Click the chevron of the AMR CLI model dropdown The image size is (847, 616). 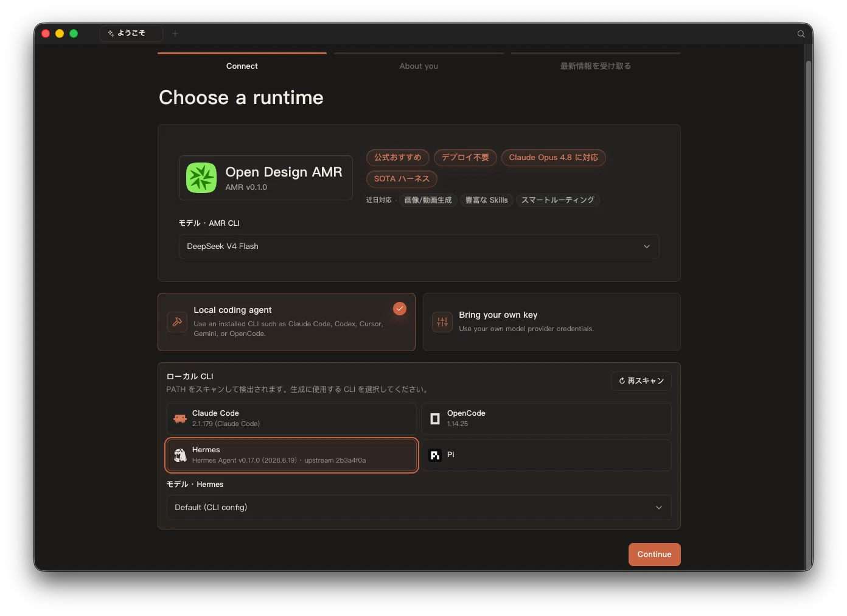[647, 247]
